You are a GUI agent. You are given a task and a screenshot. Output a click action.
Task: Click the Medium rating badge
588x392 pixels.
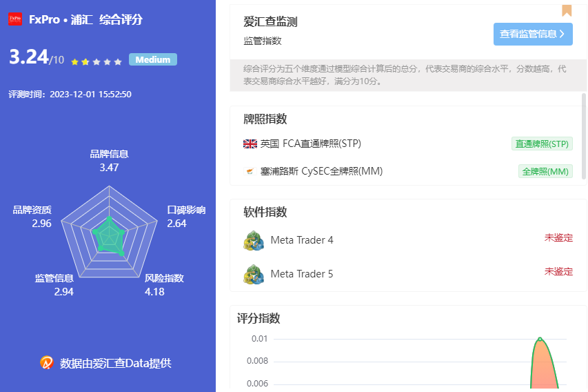[x=152, y=60]
